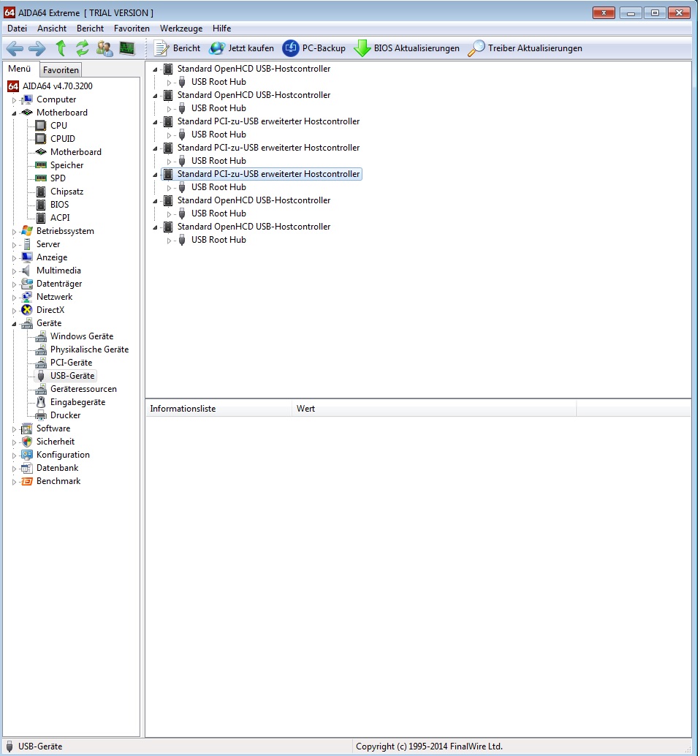Open the CPUID page icon
This screenshot has width=700, height=756.
point(42,139)
